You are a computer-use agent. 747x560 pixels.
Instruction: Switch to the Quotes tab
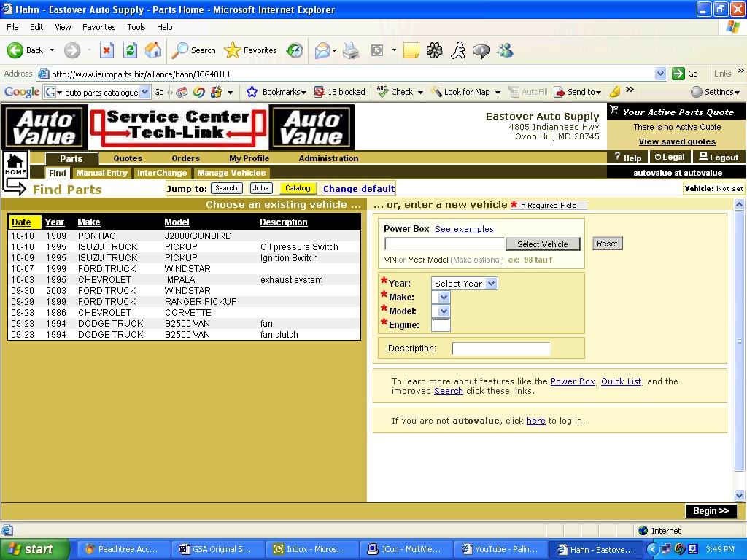[128, 158]
